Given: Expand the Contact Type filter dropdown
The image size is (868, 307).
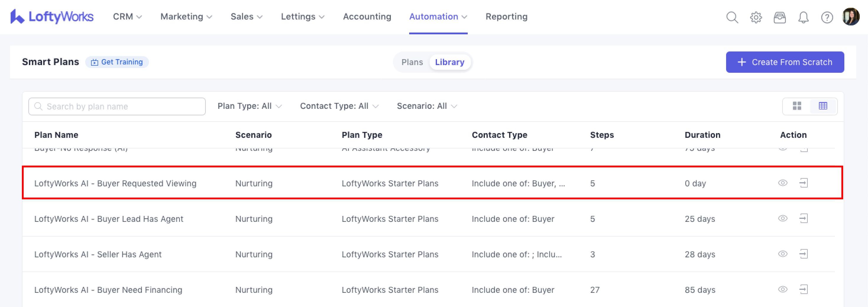Looking at the screenshot, I should point(339,106).
